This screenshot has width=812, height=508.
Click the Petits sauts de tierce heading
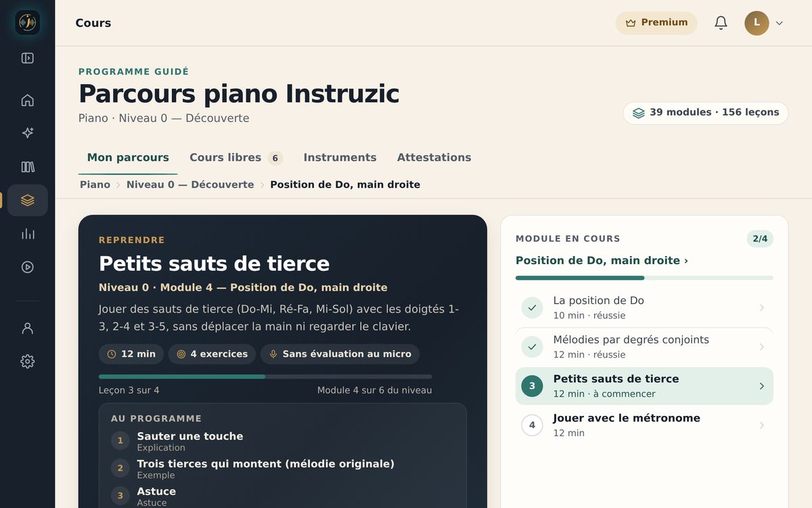point(214,263)
